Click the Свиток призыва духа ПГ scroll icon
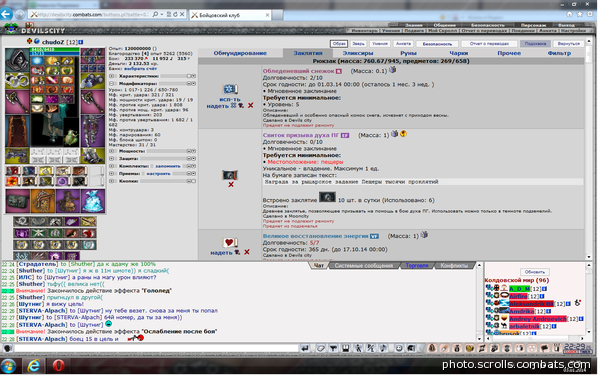Image resolution: width=600 pixels, height=375 pixels. [231, 176]
